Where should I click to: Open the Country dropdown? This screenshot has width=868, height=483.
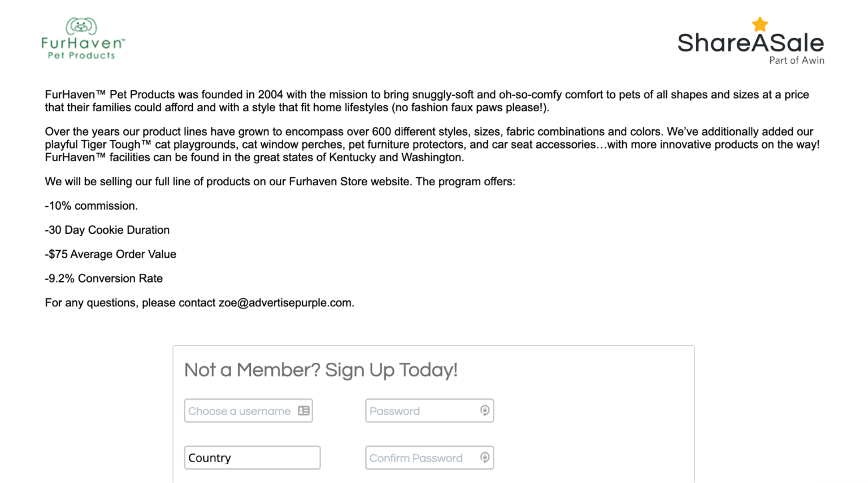(x=252, y=458)
